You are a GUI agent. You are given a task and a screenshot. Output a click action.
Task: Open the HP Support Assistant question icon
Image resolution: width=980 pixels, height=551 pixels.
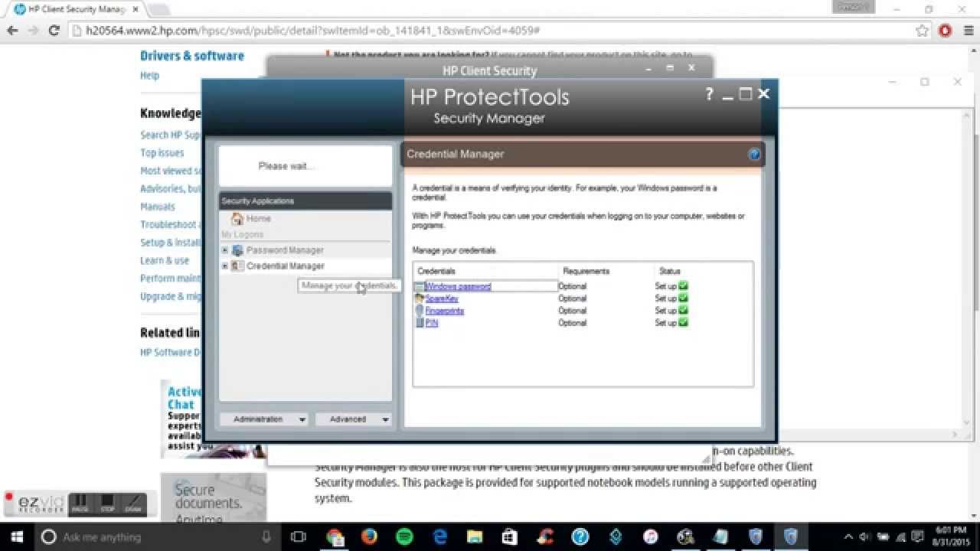tap(580, 536)
